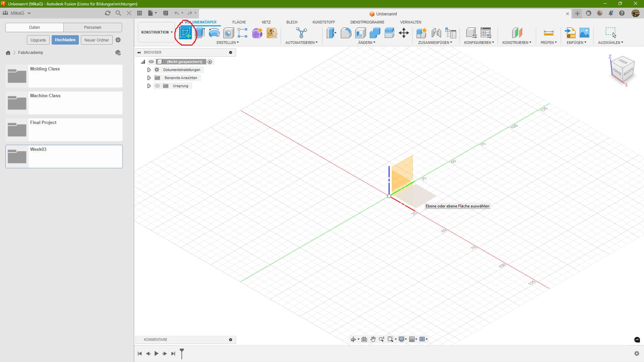Click the Automatisieren tool icon
The image size is (644, 362).
[x=302, y=33]
